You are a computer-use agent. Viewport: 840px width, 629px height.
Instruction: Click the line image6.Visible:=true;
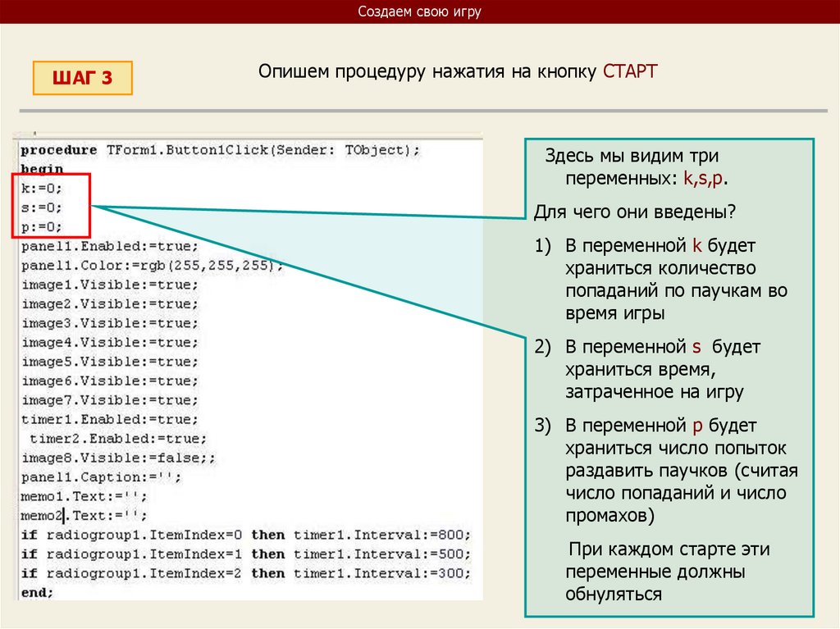coord(109,381)
